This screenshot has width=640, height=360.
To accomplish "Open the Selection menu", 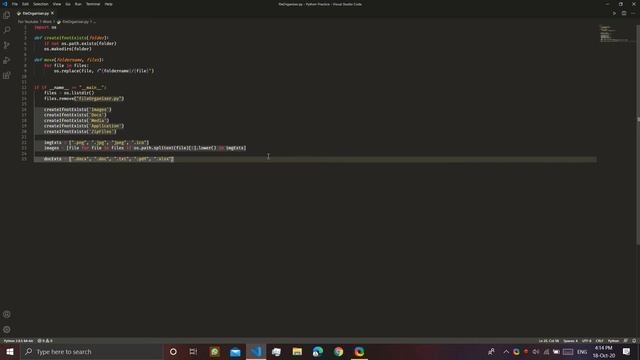I will [x=40, y=4].
